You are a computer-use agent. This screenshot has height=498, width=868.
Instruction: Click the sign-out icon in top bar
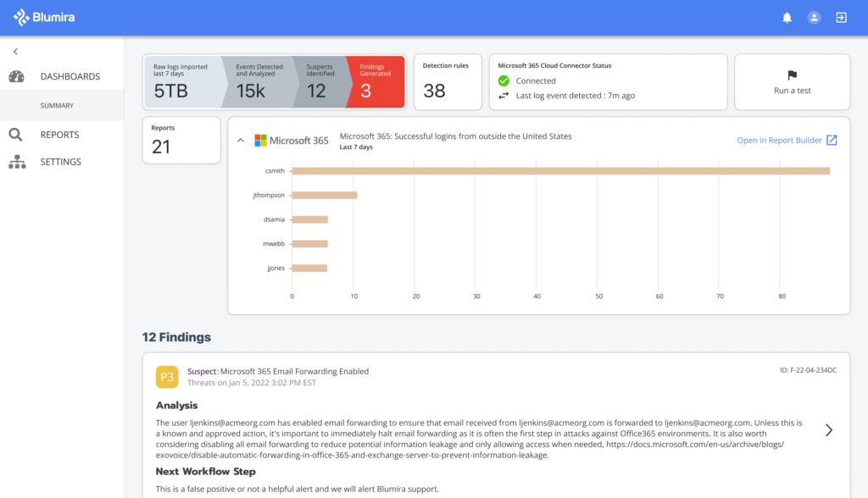(x=841, y=17)
